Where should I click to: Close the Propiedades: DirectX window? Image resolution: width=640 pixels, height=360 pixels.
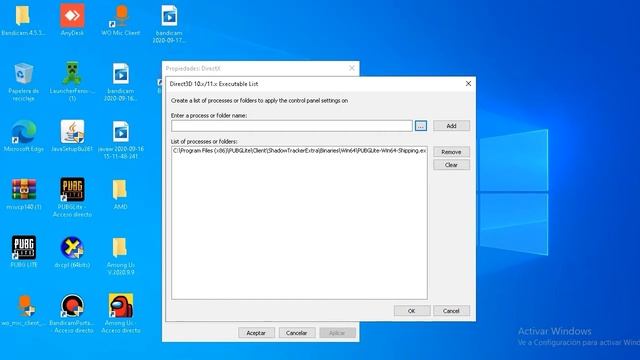352,68
